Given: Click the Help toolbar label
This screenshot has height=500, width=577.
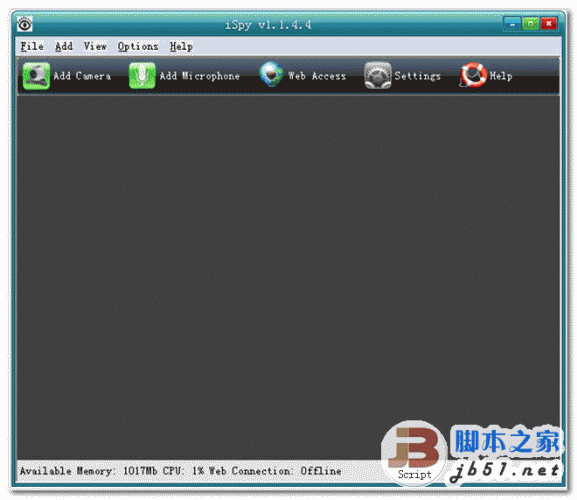Looking at the screenshot, I should tap(501, 76).
